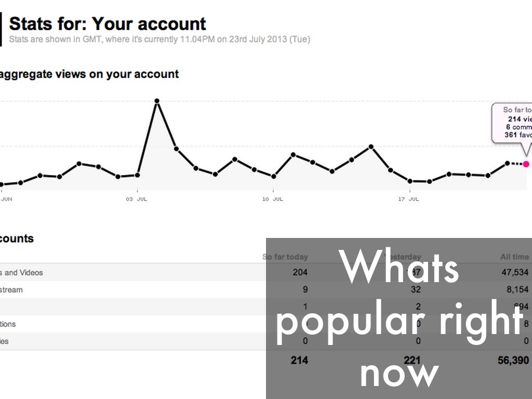Click the 'Stats for: Your account' heading

pos(108,24)
